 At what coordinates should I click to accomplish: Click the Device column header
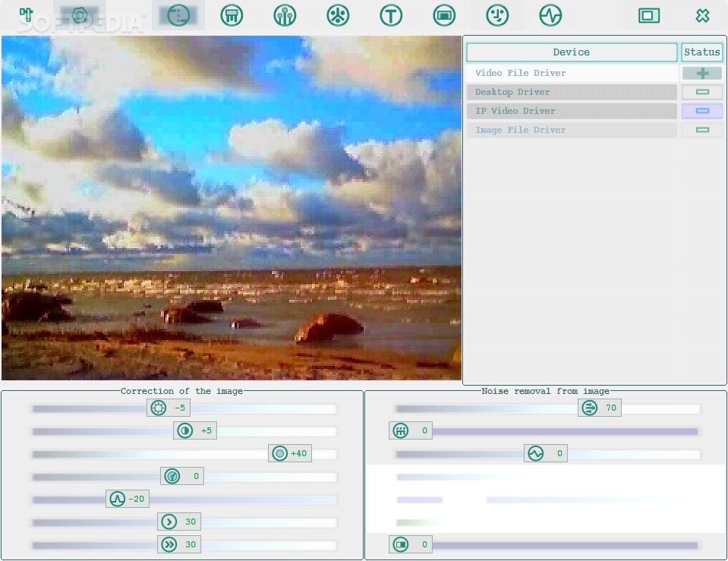572,52
